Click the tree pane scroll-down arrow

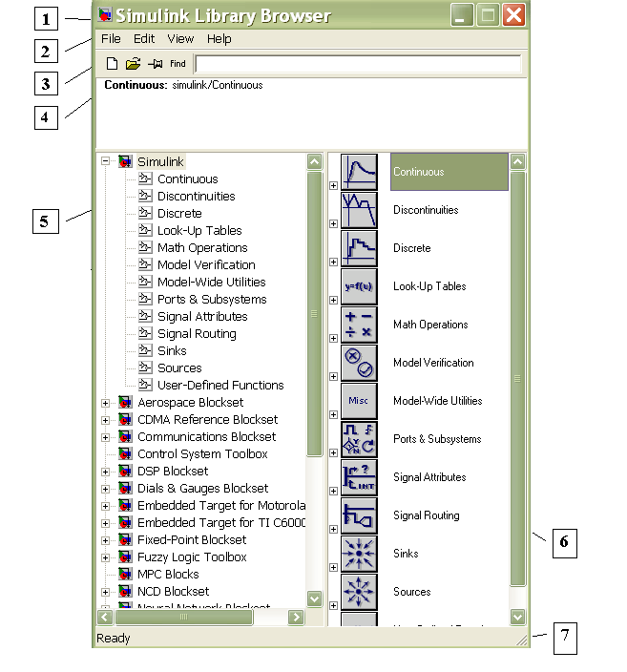(x=315, y=598)
